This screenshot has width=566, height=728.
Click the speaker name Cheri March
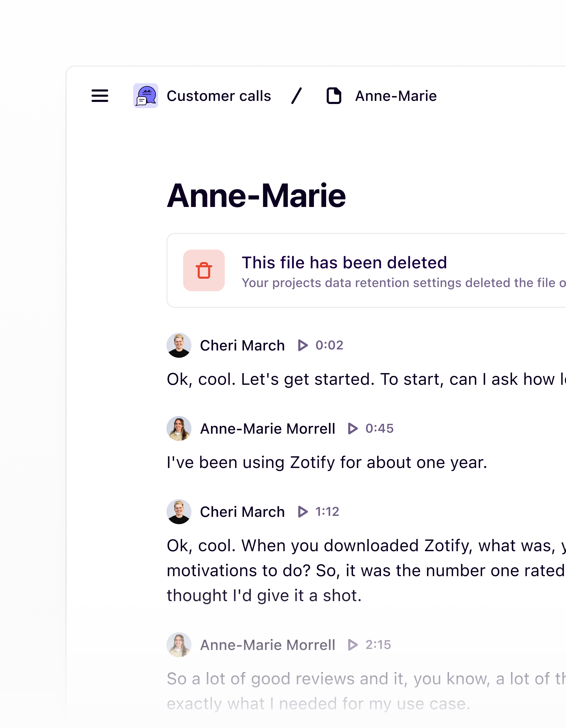(x=242, y=345)
